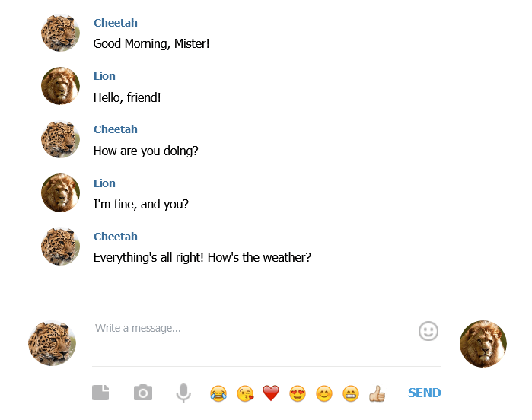Open Cheetah name link on first message
Image resolution: width=532 pixels, height=420 pixels.
pos(116,23)
